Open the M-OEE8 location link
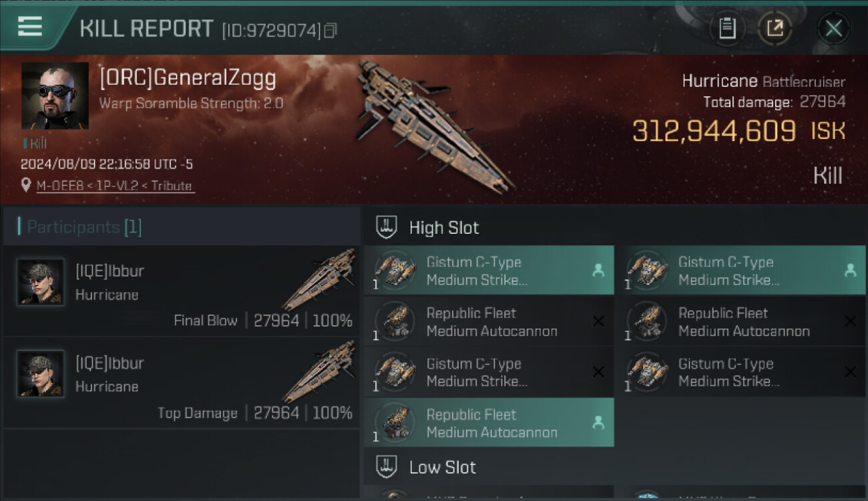 pos(115,186)
